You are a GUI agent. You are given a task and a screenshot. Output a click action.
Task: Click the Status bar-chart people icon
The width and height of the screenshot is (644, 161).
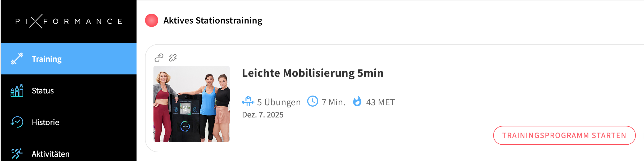[17, 91]
